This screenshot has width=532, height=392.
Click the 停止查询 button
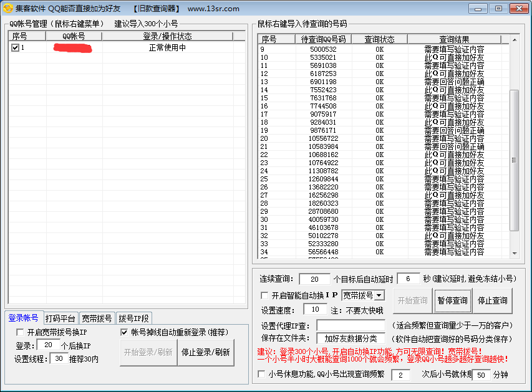point(492,300)
